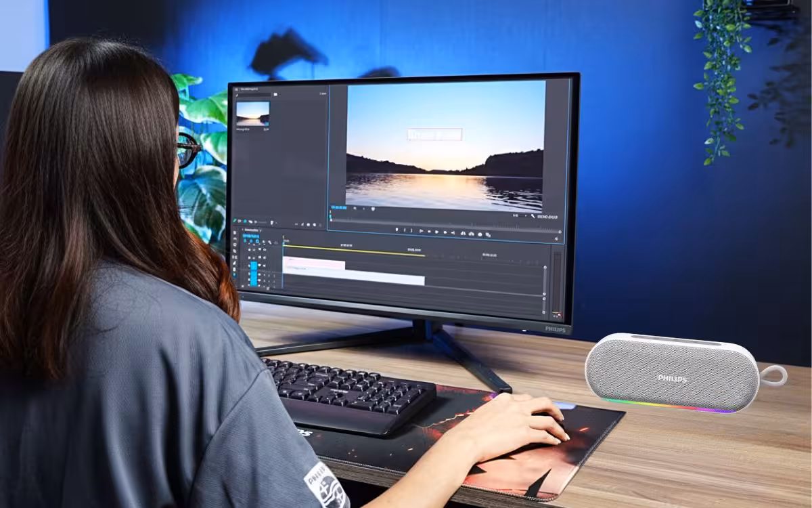Add a marker in the Program Monitor
Image resolution: width=812 pixels, height=508 pixels.
tap(397, 230)
